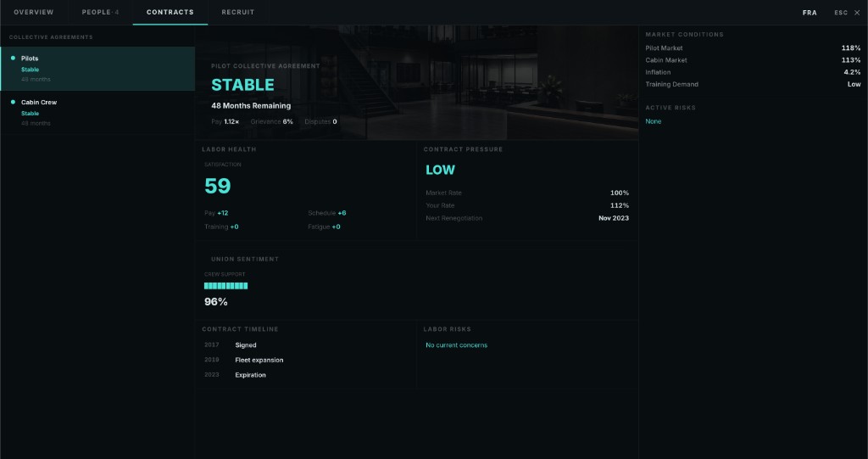Click the ESC label
This screenshot has height=459, width=868.
point(841,13)
